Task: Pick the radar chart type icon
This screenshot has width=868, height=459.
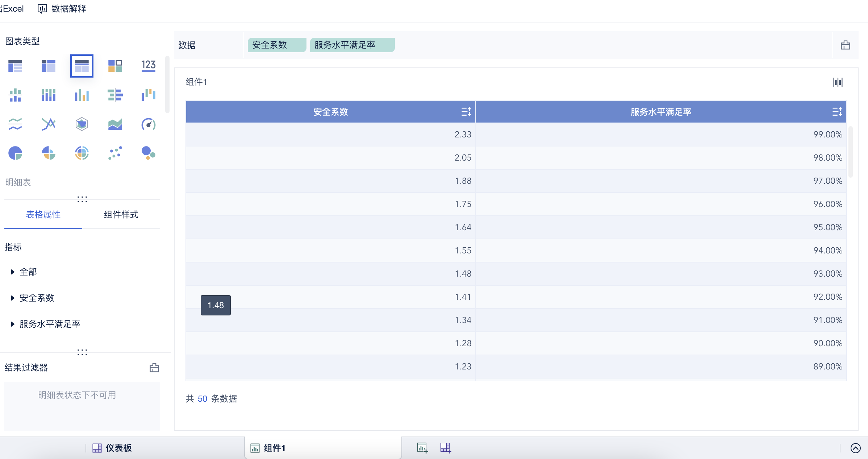Action: [x=82, y=124]
